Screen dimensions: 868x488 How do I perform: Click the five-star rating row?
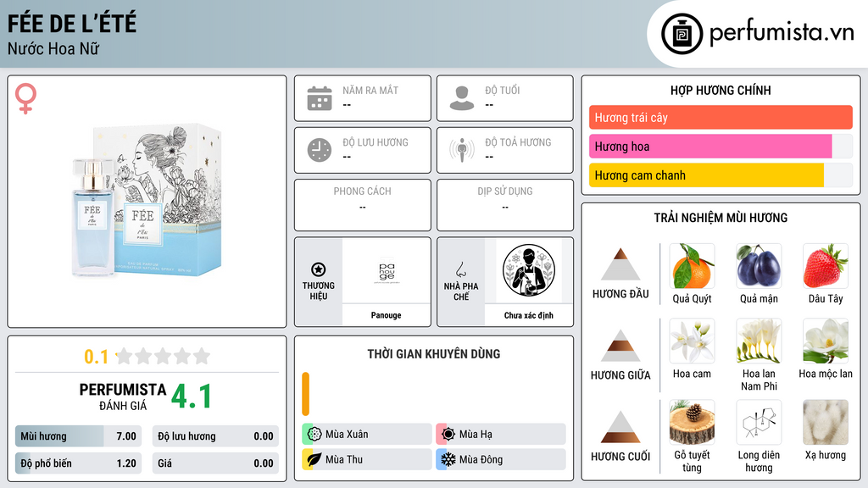pos(163,356)
